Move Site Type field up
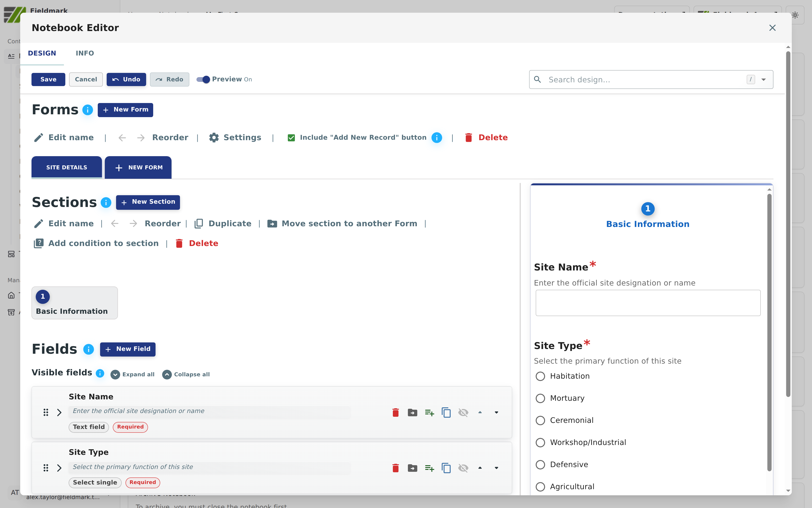 click(480, 468)
